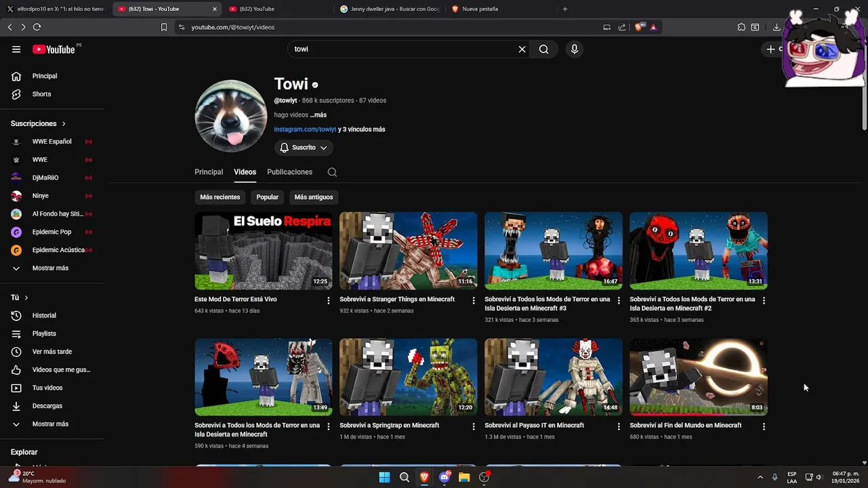Bookmark this page icon in address bar
The height and width of the screenshot is (488, 868).
[x=164, y=27]
